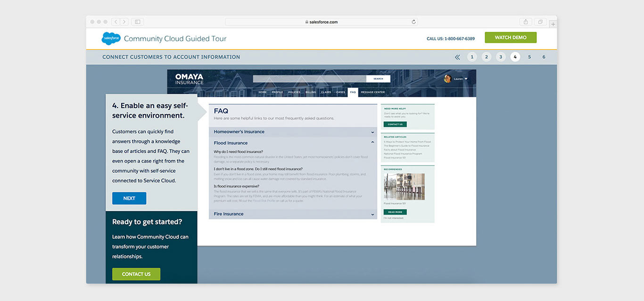Click the Flood Risk Profile link

(x=264, y=201)
